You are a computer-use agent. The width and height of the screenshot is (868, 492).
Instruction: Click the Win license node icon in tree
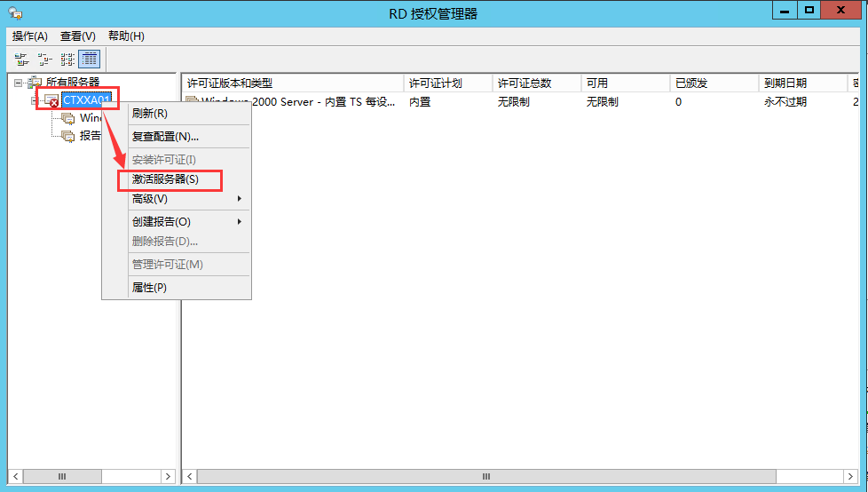67,118
